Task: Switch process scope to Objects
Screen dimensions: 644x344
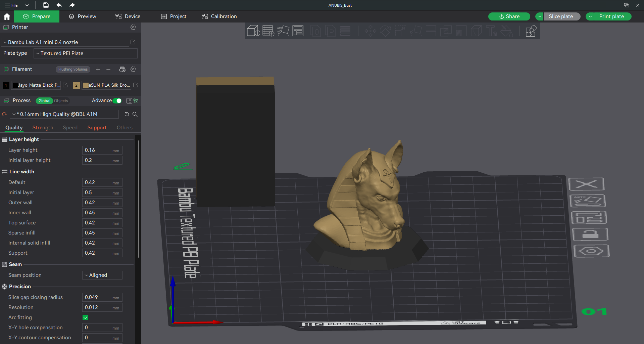Action: tap(61, 101)
